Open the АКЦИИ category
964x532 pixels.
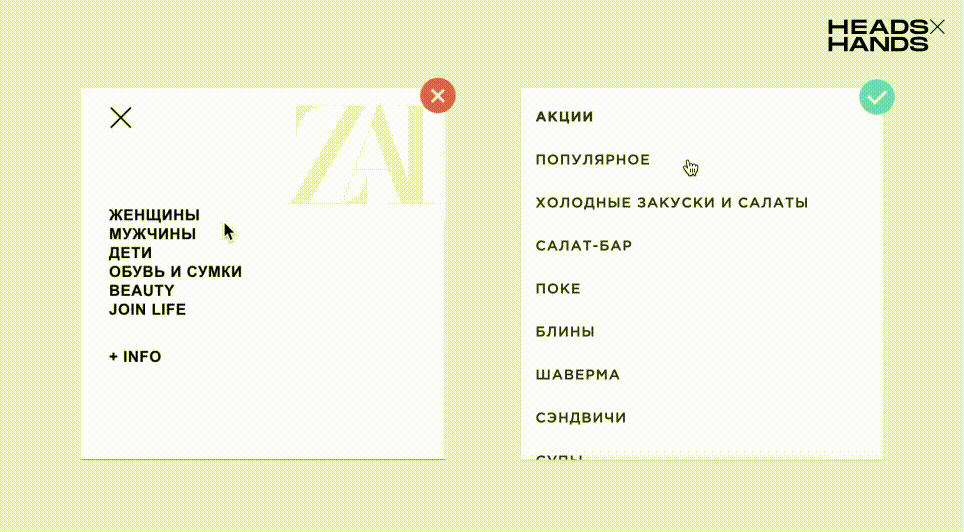click(x=564, y=117)
